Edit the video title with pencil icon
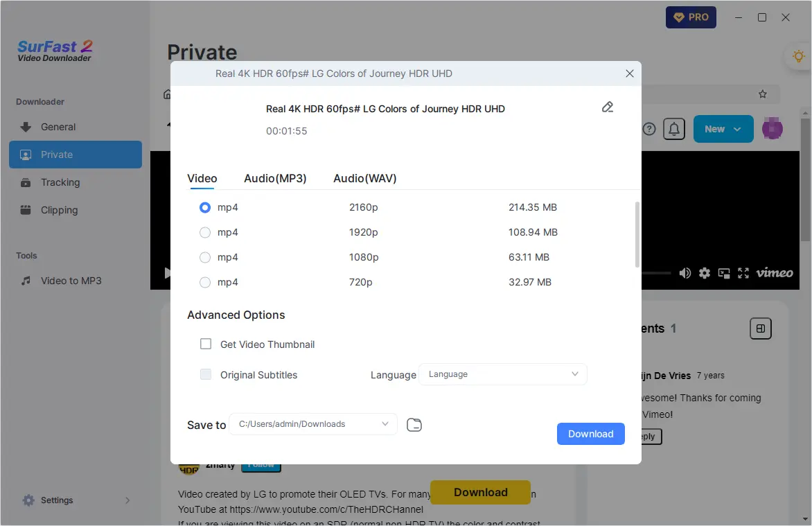Screen dimensions: 812x526 tap(608, 107)
